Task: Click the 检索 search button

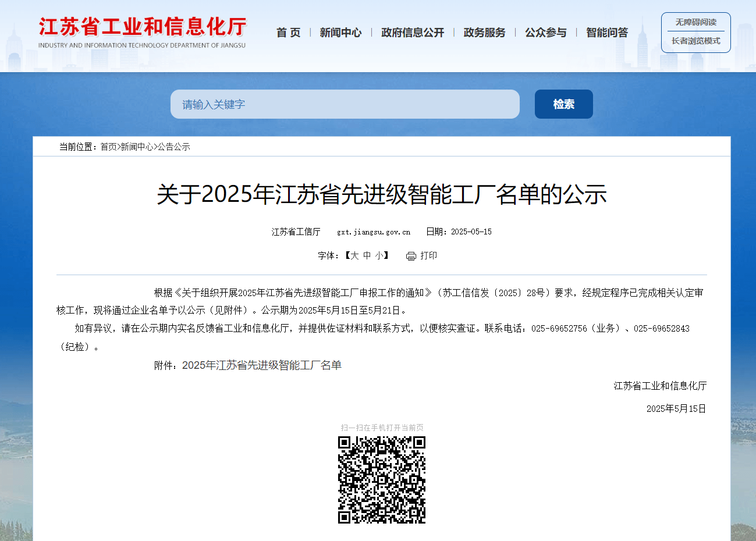Action: (x=564, y=104)
